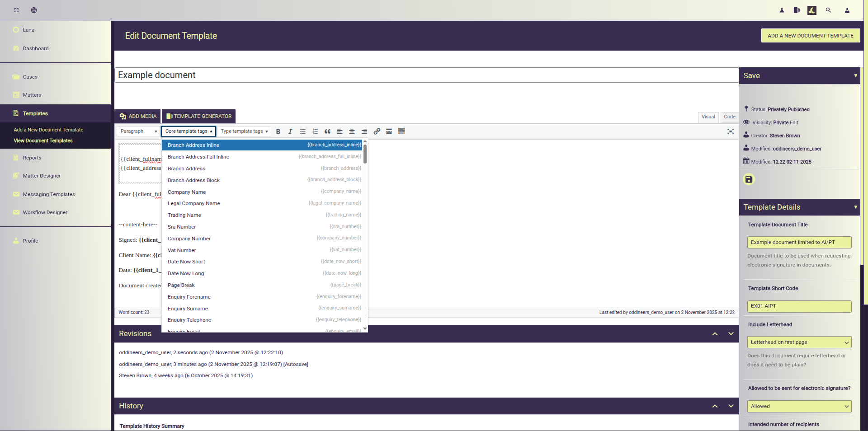Insert a numbered list
This screenshot has width=868, height=431.
pyautogui.click(x=315, y=131)
